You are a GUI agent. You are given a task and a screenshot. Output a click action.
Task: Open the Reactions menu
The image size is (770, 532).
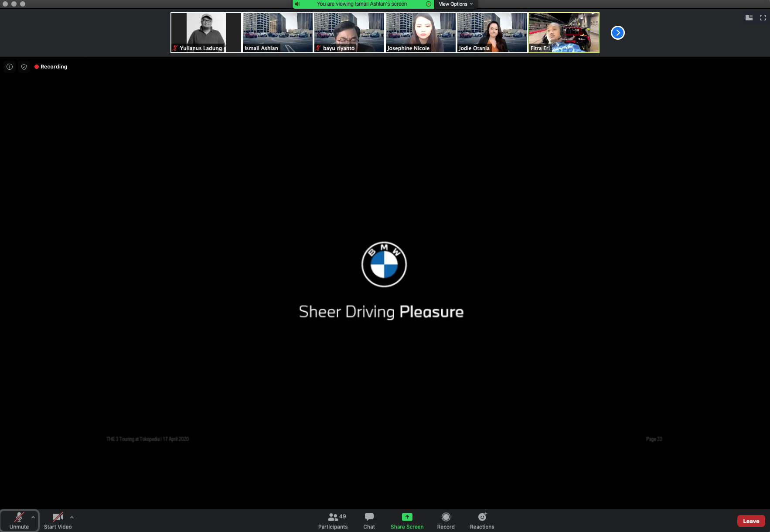click(x=482, y=521)
